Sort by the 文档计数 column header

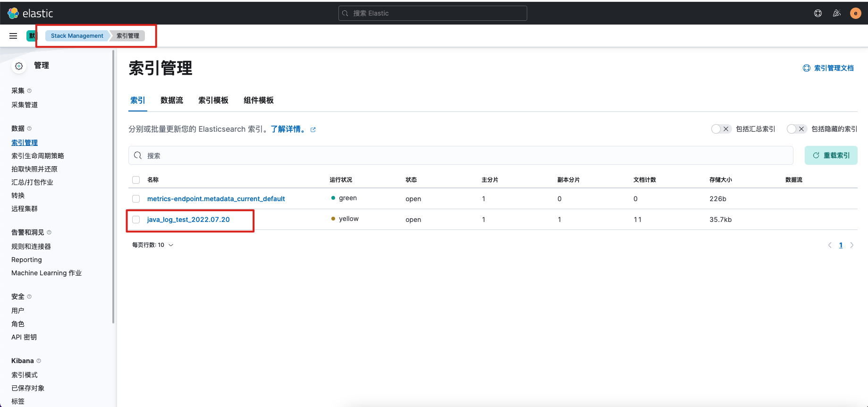coord(645,180)
